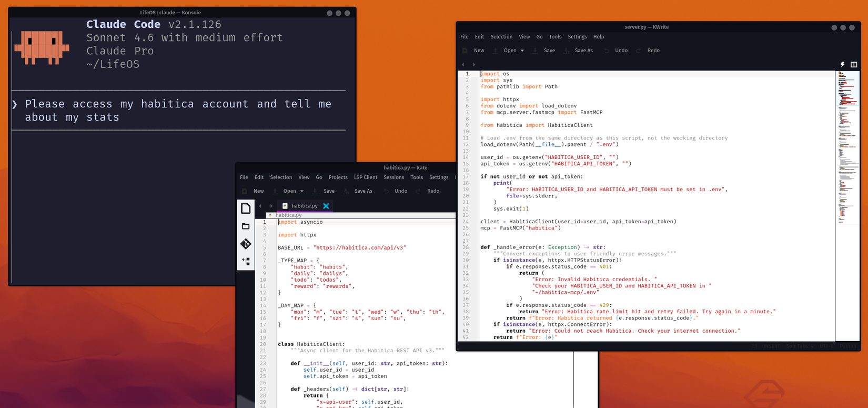868x408 pixels.
Task: Expand the Open recent dropdown arrow in KWrite
Action: (x=522, y=51)
